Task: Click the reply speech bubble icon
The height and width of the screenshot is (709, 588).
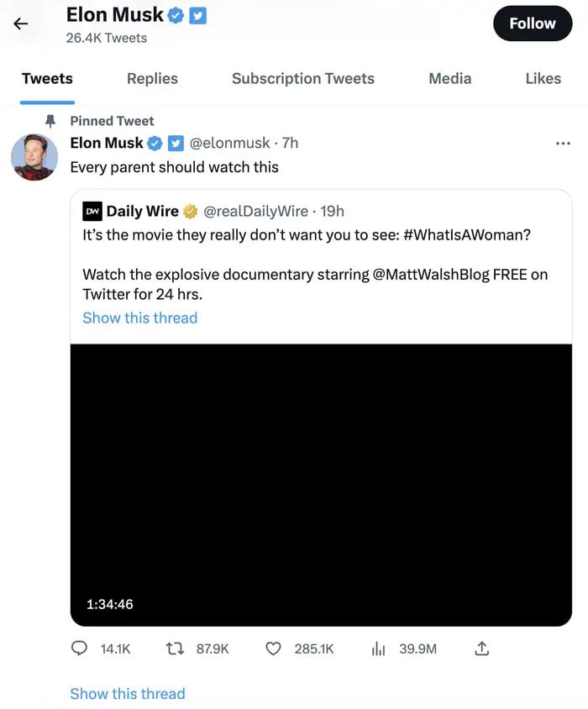Action: point(80,649)
